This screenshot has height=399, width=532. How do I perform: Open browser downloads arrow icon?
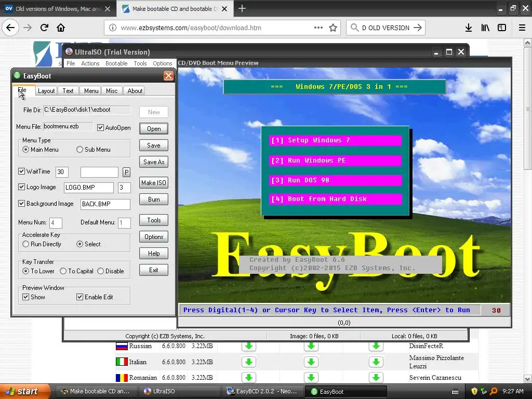[469, 28]
